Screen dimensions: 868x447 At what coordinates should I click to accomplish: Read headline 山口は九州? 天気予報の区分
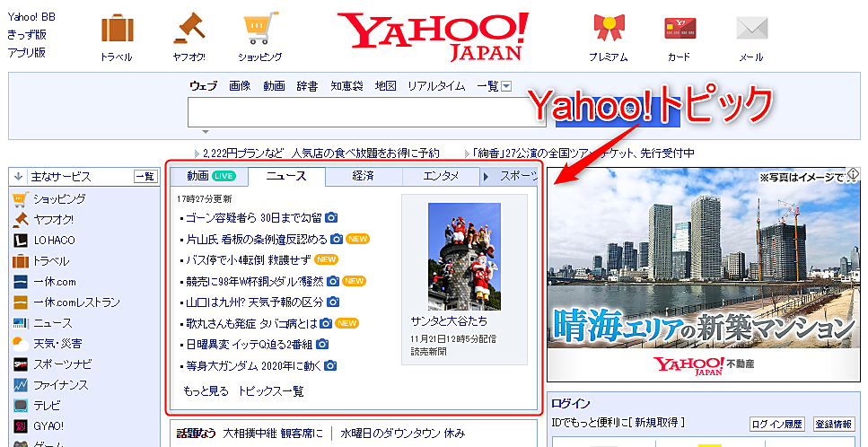pyautogui.click(x=255, y=302)
